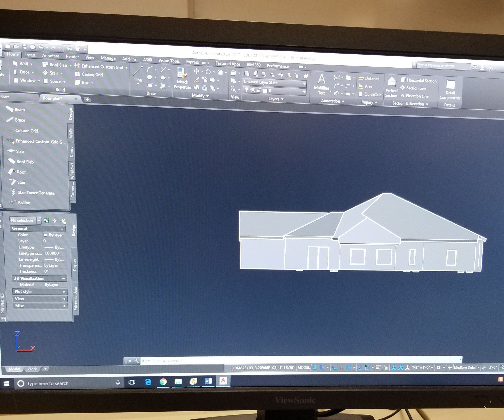This screenshot has width=504, height=420.
Task: Select the Beam tool in tool palette
Action: 19,109
